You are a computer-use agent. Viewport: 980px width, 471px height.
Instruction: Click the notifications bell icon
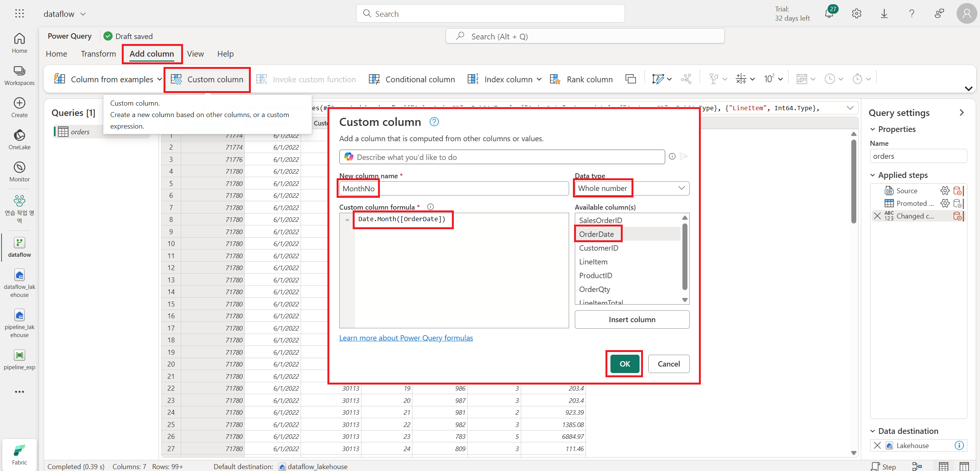[829, 14]
